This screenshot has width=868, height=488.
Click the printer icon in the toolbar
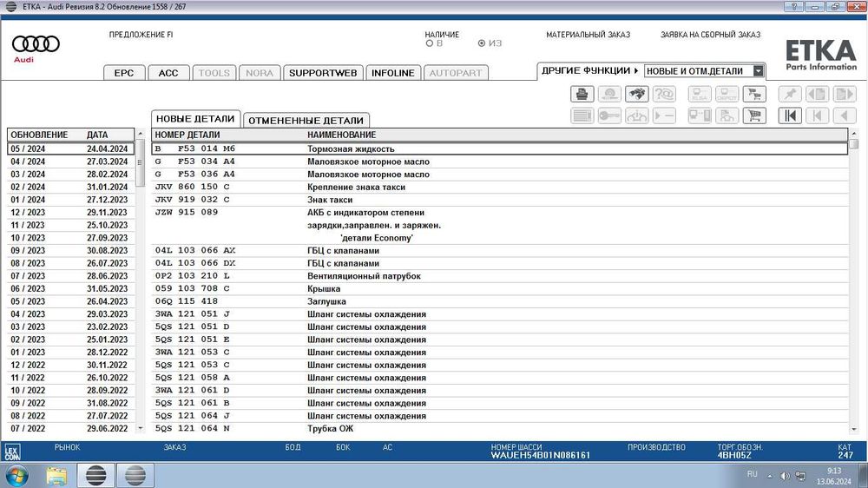pyautogui.click(x=582, y=94)
